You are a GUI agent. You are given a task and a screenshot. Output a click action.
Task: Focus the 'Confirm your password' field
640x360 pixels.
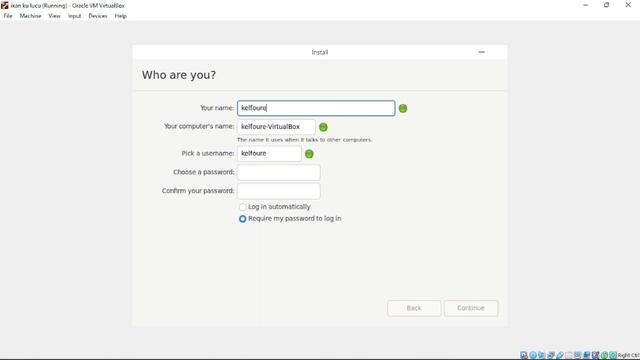coord(278,191)
